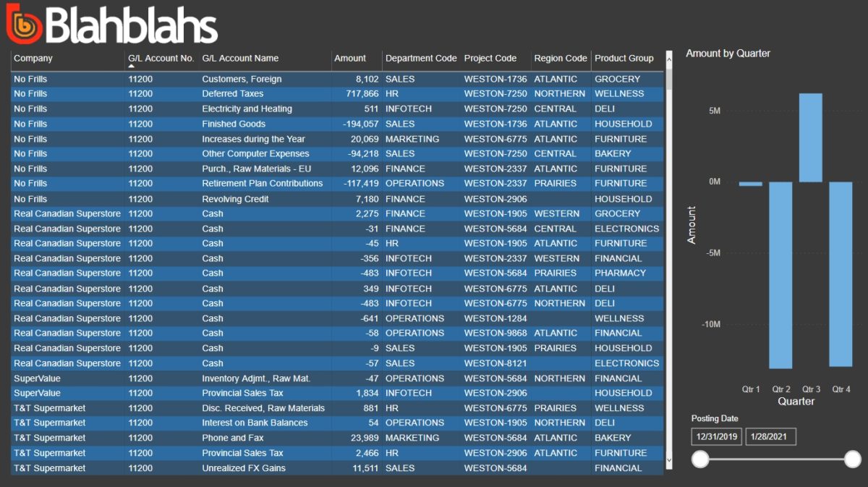This screenshot has height=487, width=868.
Task: Click the Project Code column header
Action: click(490, 59)
